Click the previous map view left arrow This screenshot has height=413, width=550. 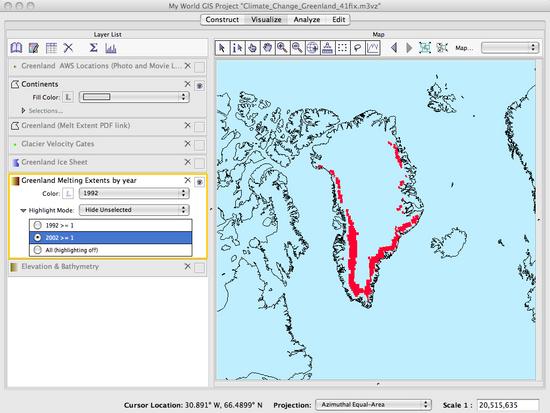(x=394, y=48)
